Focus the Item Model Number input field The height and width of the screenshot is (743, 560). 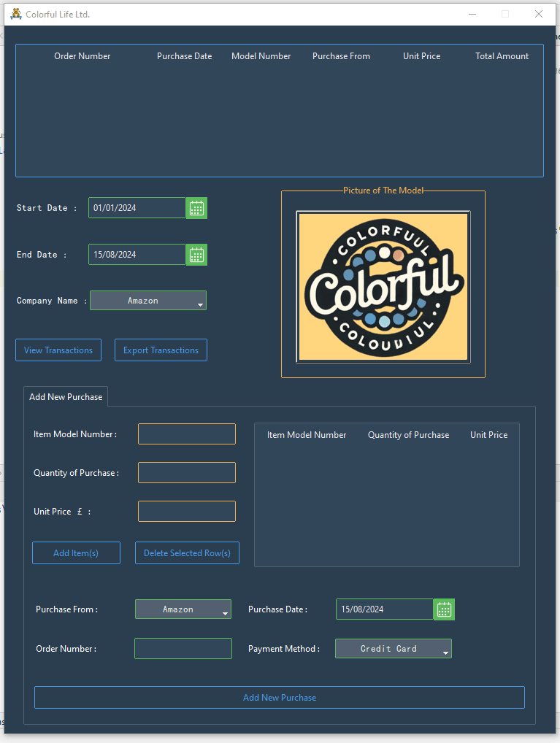tap(187, 434)
